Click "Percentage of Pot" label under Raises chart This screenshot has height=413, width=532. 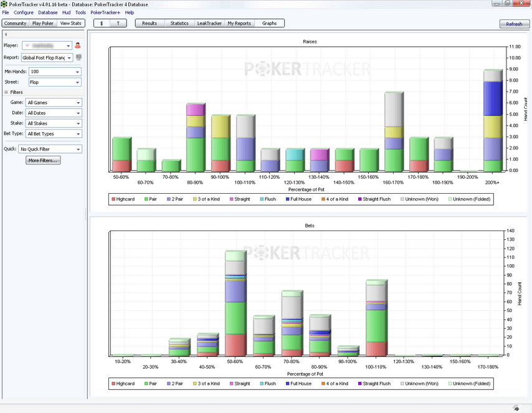pos(306,190)
